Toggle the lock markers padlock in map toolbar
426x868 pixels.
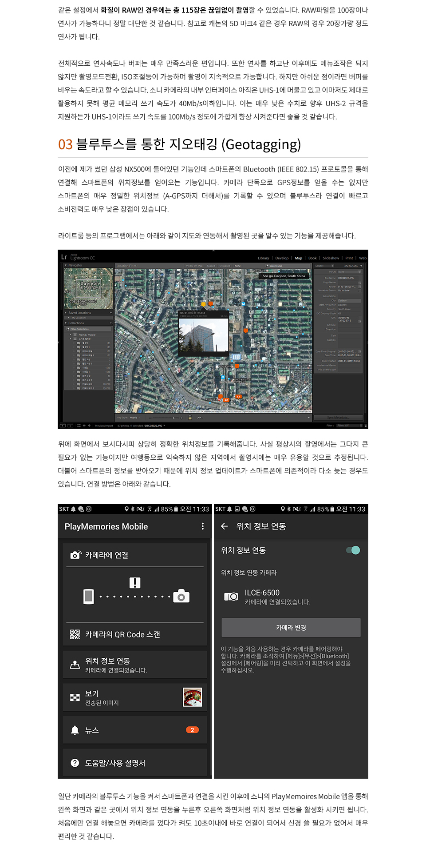tap(190, 418)
